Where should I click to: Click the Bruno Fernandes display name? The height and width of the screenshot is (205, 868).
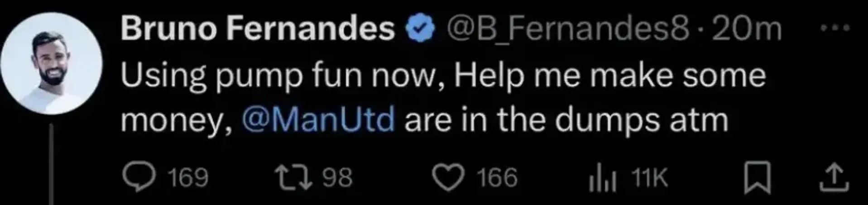258,29
